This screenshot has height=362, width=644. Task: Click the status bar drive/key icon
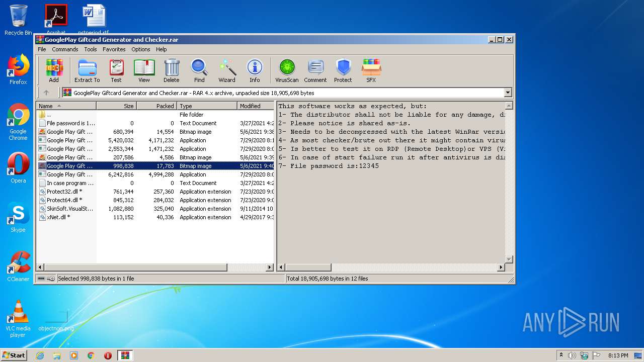click(x=46, y=279)
